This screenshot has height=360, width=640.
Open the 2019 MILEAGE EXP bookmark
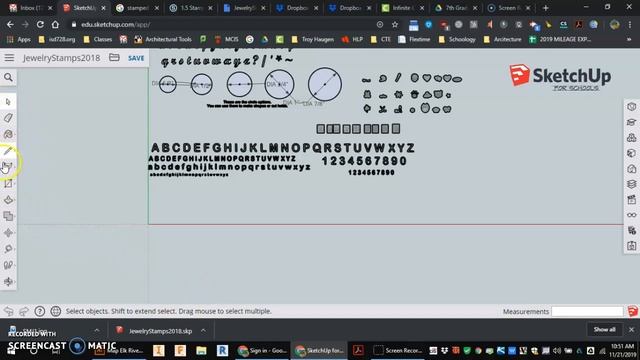[x=560, y=39]
